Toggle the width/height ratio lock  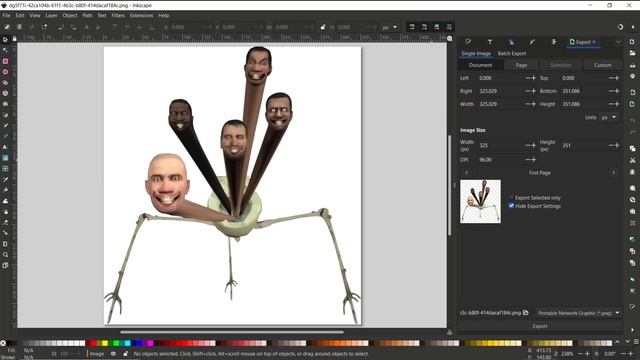[323, 27]
